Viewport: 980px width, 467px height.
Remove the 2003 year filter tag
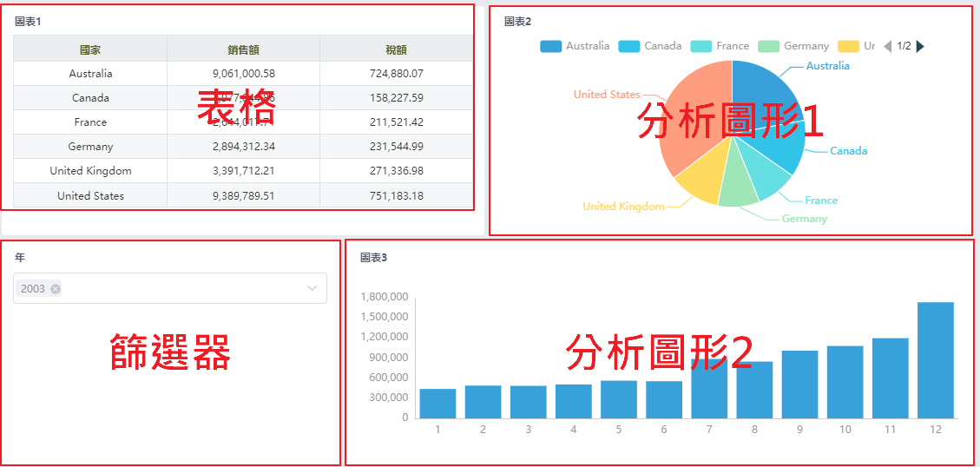click(56, 289)
